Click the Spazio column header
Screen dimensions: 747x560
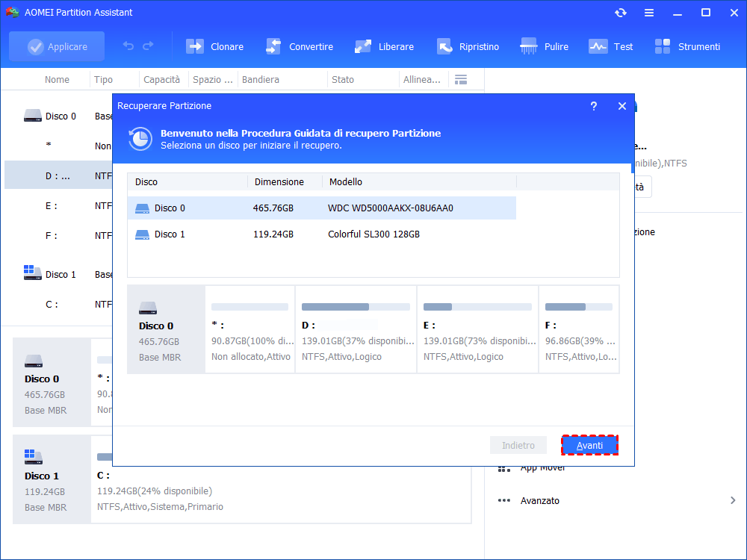(212, 80)
